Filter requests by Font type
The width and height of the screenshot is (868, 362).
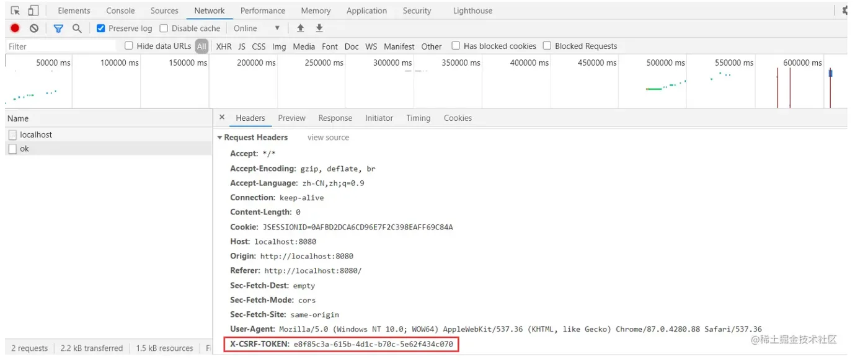click(x=330, y=46)
